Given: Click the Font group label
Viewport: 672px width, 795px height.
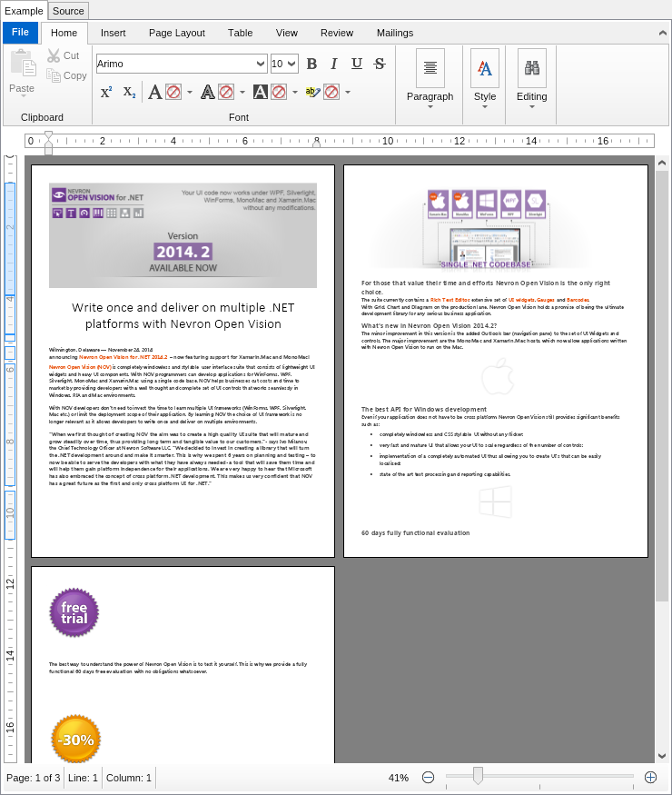Looking at the screenshot, I should tap(239, 117).
